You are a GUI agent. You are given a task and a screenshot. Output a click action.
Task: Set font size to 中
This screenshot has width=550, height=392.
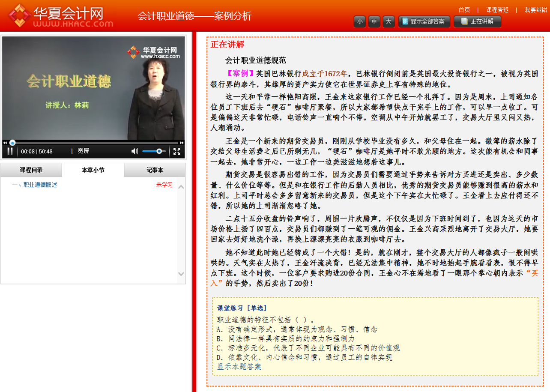(x=374, y=21)
